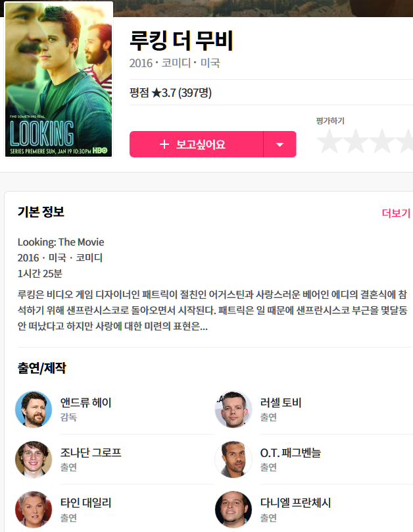The height and width of the screenshot is (532, 413).
Task: Open 조나단 그로프 profile photo
Action: click(34, 460)
